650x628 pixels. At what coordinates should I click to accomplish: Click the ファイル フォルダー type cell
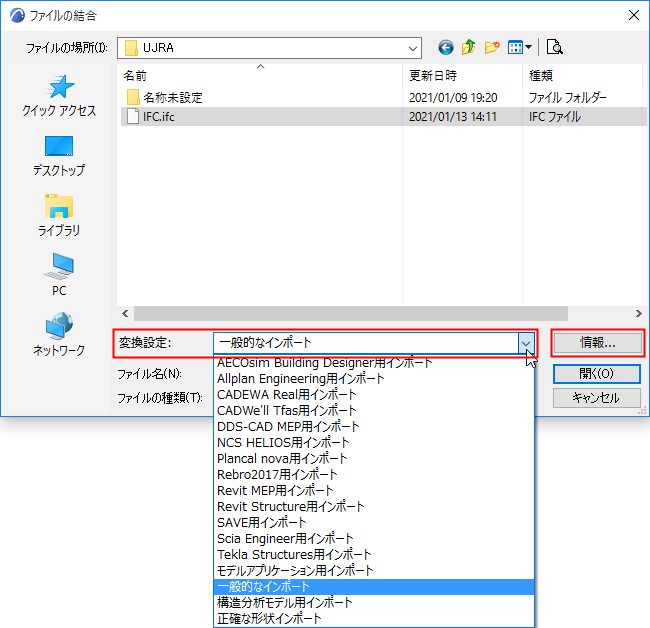[568, 97]
